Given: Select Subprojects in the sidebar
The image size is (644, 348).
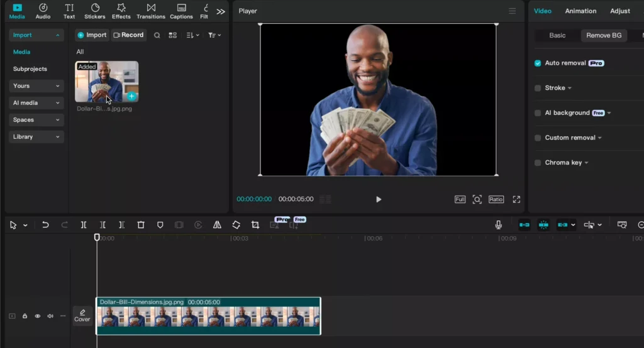Looking at the screenshot, I should pos(30,69).
